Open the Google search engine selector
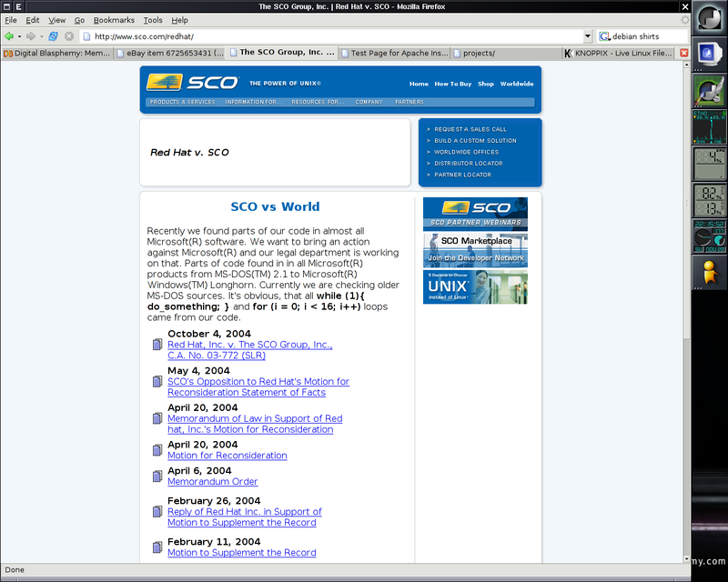Image resolution: width=728 pixels, height=582 pixels. click(604, 36)
